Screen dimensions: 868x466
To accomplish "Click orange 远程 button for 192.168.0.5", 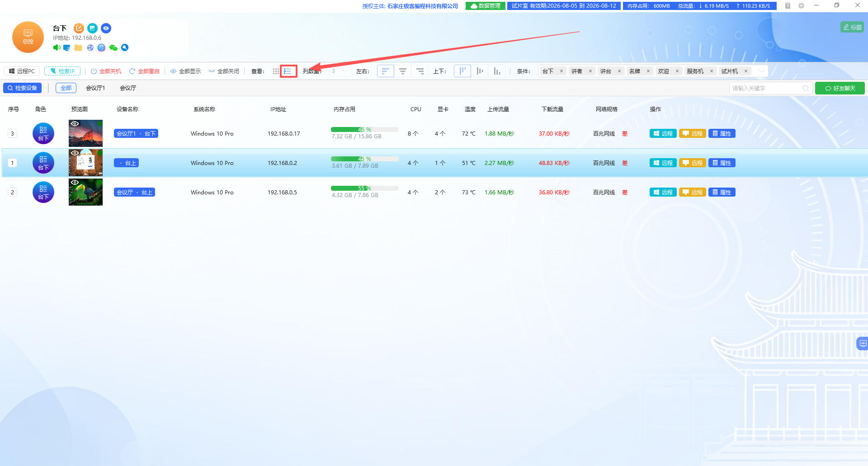I will click(x=693, y=192).
